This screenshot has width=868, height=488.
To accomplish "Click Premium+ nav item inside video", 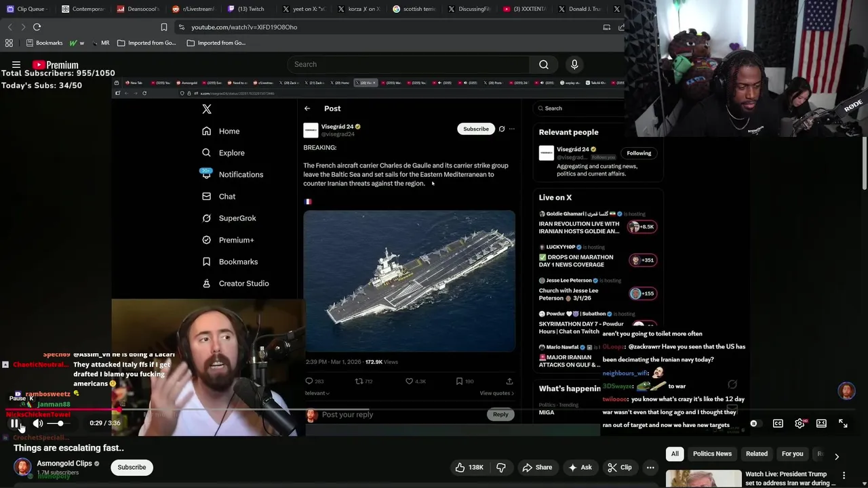I will [228, 240].
